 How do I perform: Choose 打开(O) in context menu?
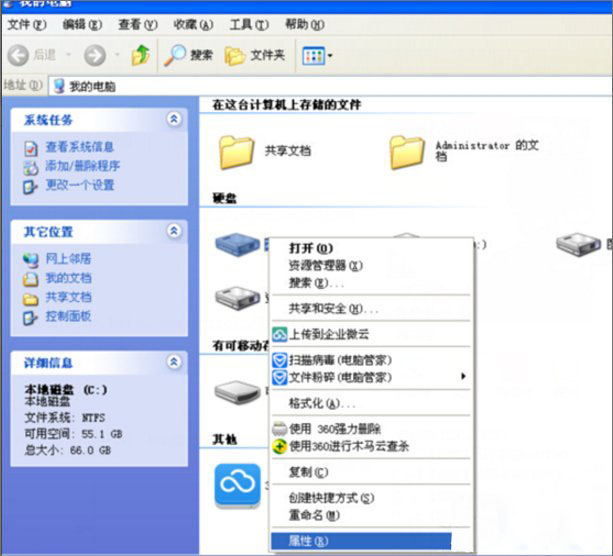pyautogui.click(x=371, y=248)
